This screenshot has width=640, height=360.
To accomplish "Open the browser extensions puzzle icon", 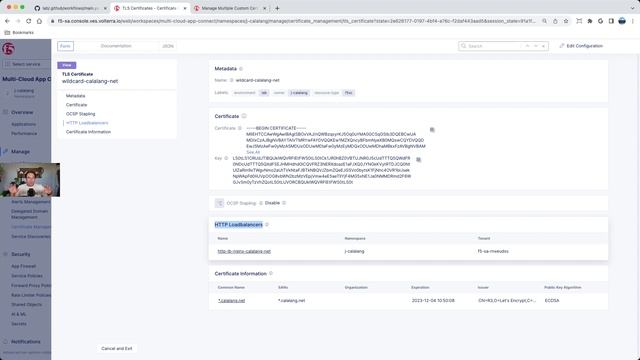I will pos(590,21).
